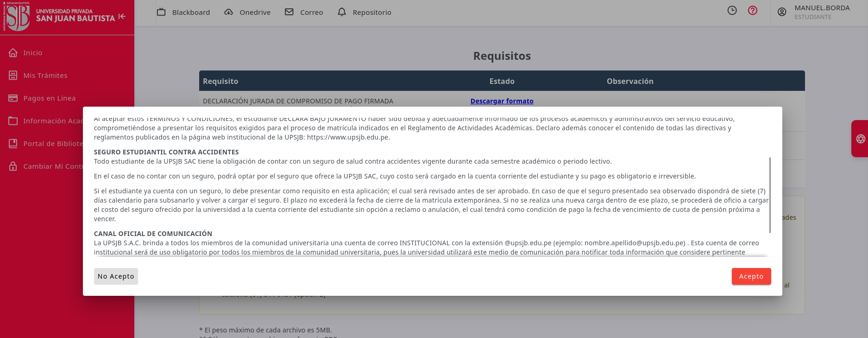Click the Requisito column header
This screenshot has height=338, width=868.
click(220, 81)
